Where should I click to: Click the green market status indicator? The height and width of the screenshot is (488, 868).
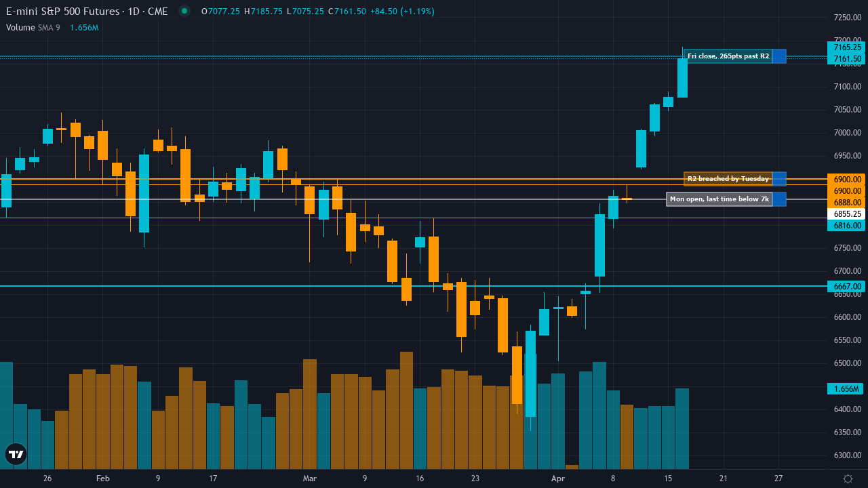[x=184, y=11]
